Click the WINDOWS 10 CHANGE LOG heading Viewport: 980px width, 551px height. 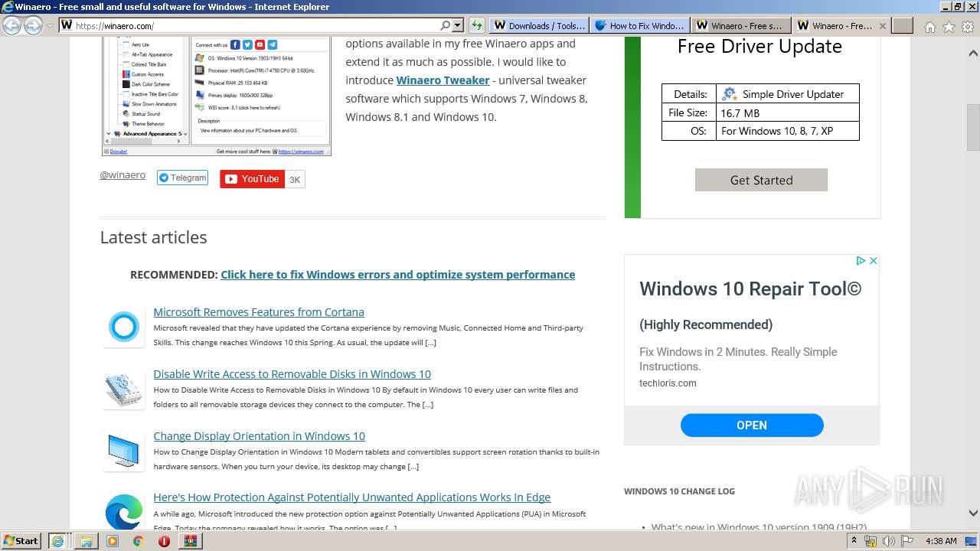point(679,491)
